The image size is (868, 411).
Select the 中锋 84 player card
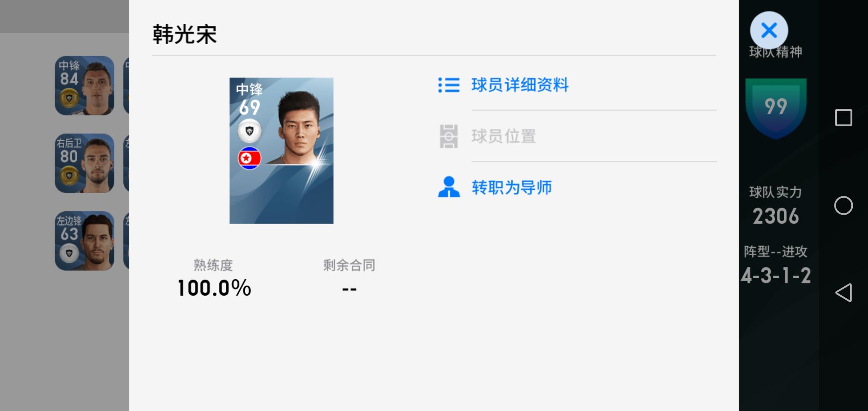[85, 86]
